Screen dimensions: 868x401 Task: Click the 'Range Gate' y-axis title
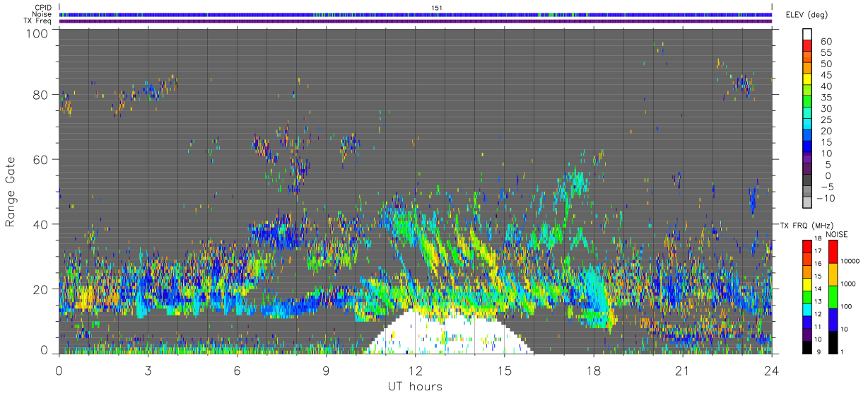(x=11, y=192)
